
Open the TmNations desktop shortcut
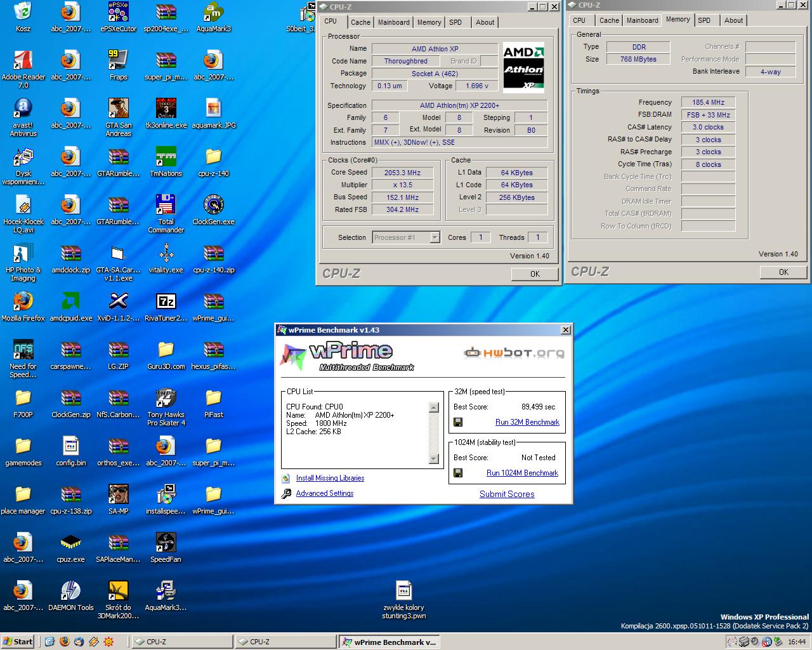coord(166,162)
